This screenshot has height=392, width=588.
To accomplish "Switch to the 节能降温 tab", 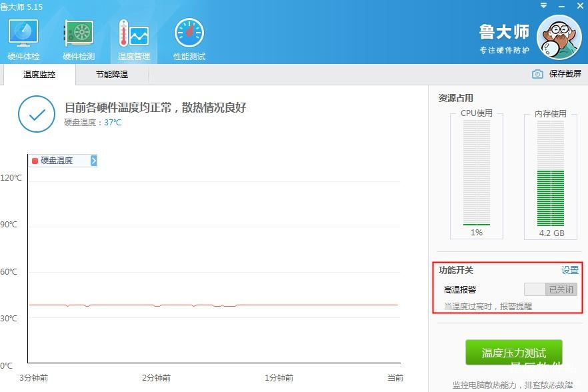I will 112,74.
